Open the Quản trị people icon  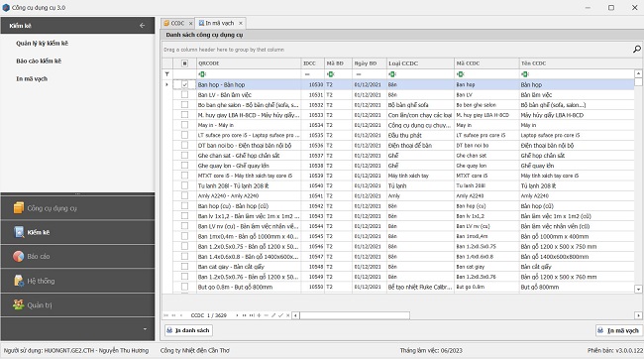point(19,304)
